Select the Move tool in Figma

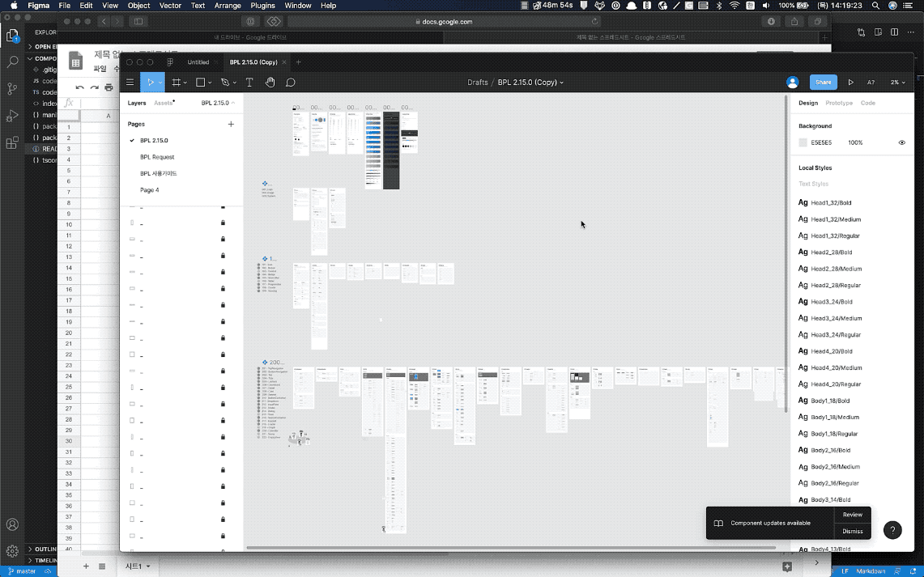click(x=151, y=83)
